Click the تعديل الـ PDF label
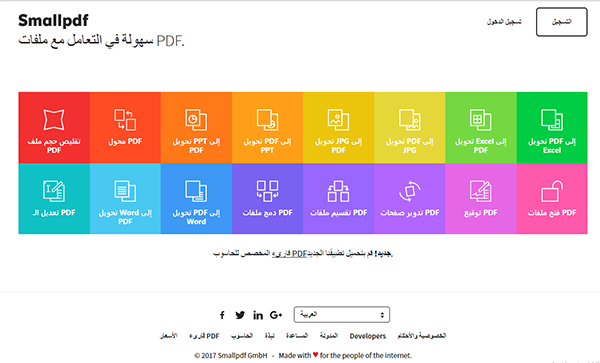Screen dimensions: 600x363 tap(54, 213)
